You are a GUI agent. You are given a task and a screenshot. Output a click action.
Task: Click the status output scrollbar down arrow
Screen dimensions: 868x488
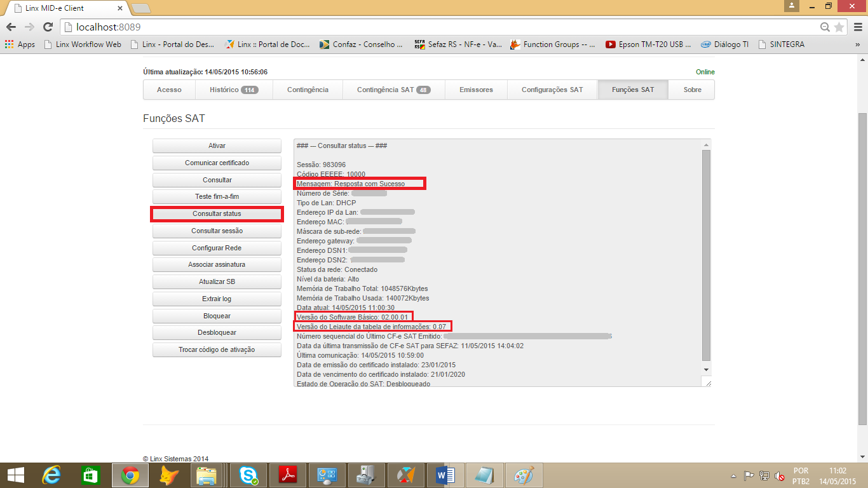point(705,369)
